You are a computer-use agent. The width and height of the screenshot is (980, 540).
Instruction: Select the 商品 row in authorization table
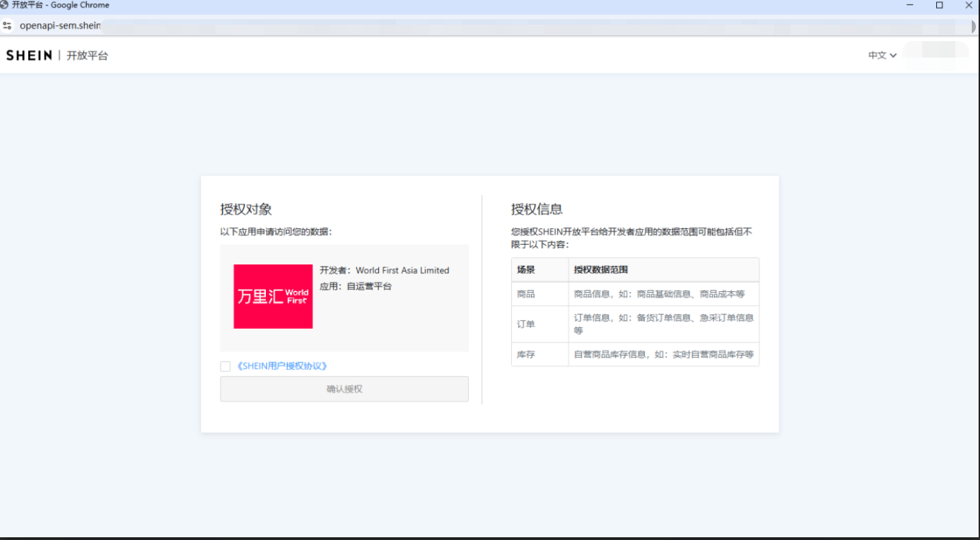pos(635,294)
